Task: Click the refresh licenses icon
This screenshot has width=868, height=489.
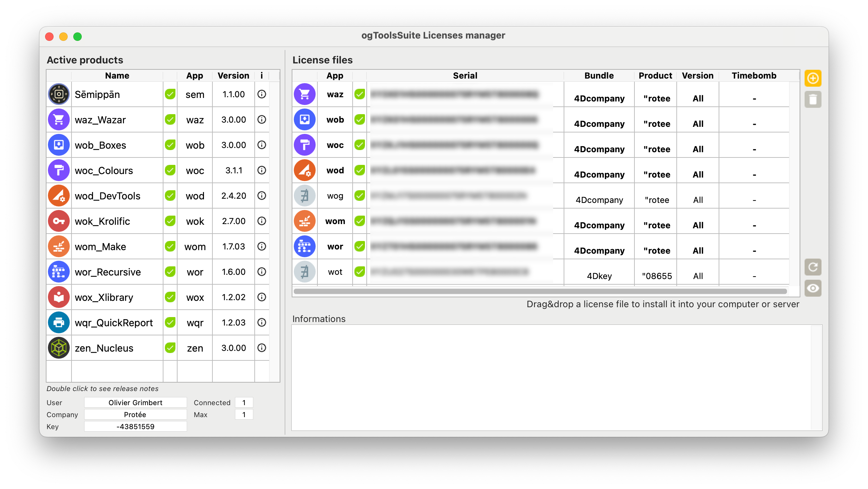Action: pos(813,267)
